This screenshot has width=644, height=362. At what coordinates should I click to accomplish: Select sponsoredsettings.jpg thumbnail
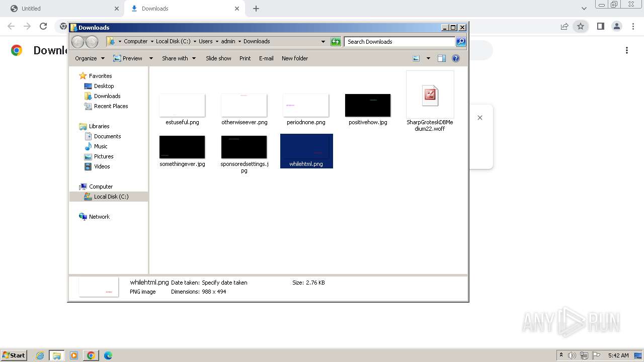(244, 147)
